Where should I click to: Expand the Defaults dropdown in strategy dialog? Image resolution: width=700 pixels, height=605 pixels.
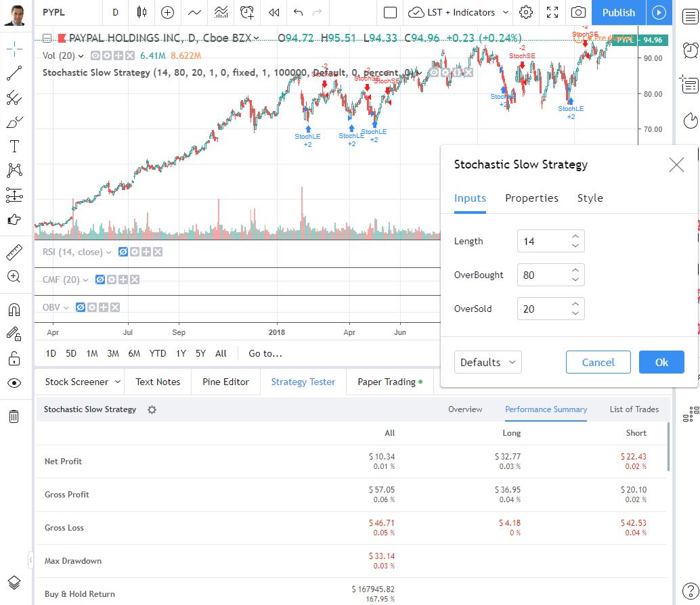coord(487,362)
